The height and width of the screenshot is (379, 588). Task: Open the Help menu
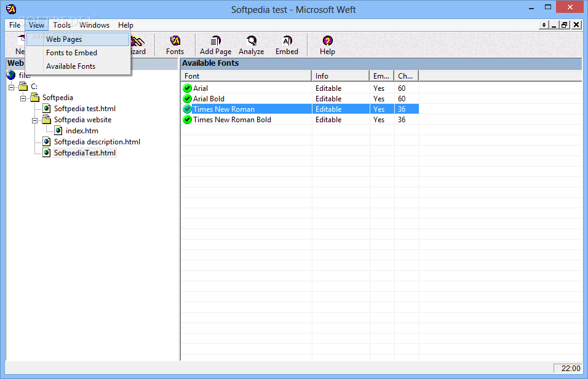point(125,25)
